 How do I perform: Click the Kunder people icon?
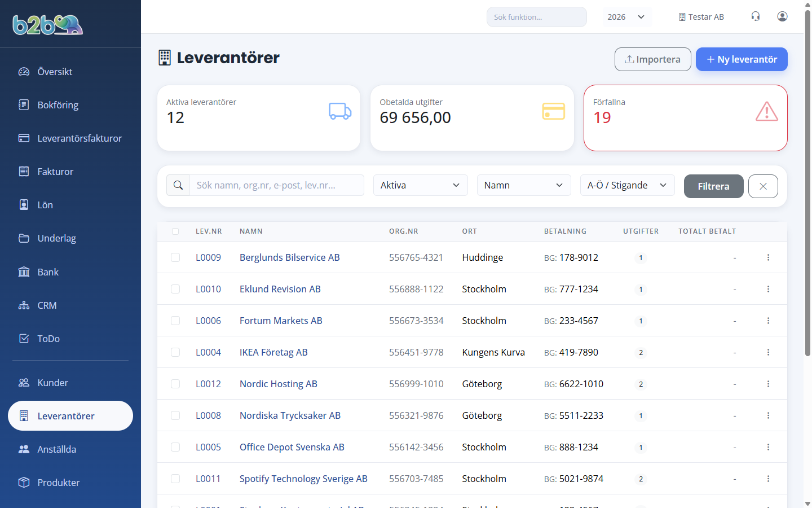[x=24, y=383]
